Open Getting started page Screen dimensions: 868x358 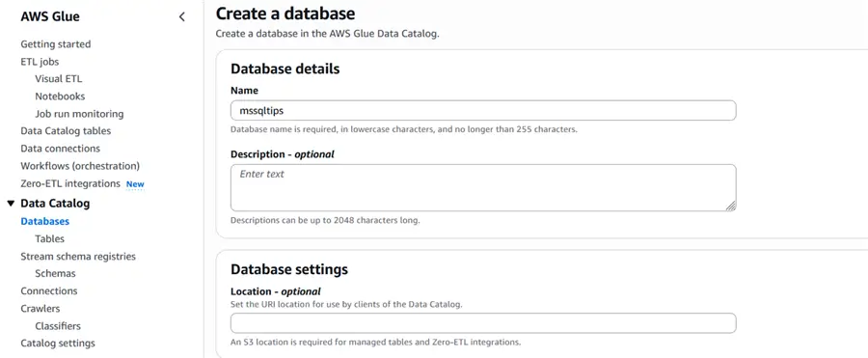pyautogui.click(x=55, y=43)
